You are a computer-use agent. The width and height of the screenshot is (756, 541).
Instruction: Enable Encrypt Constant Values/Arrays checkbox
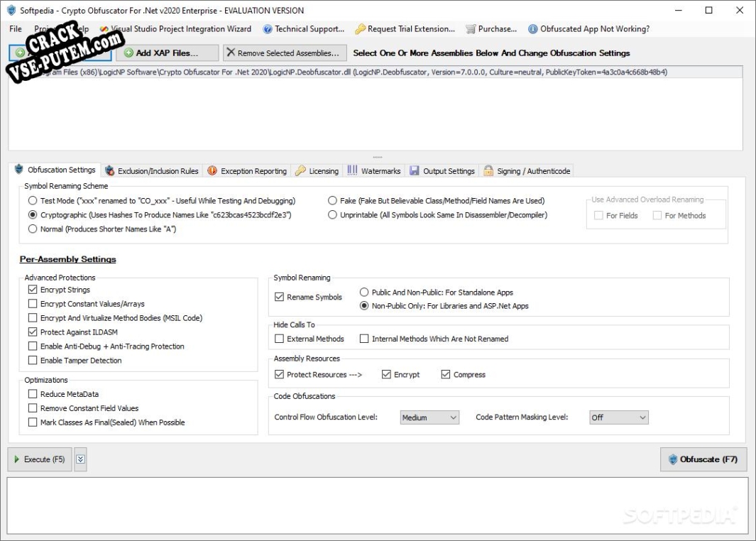pyautogui.click(x=33, y=304)
